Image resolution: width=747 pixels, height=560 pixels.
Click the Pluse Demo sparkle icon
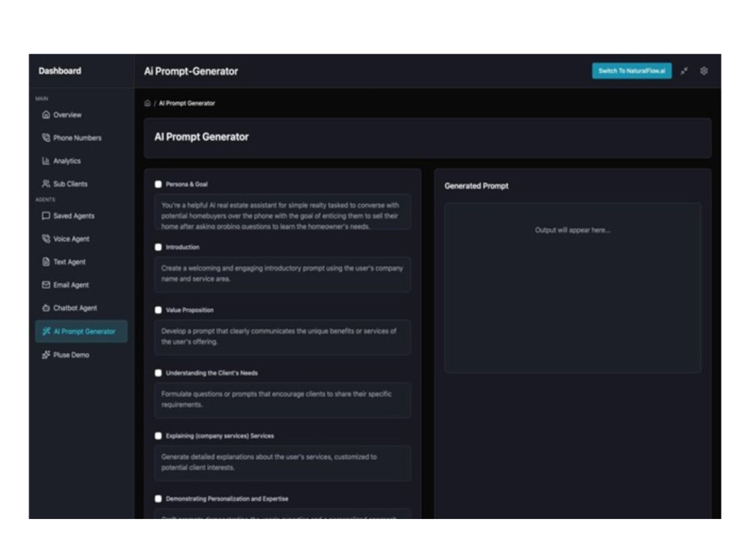pos(46,355)
